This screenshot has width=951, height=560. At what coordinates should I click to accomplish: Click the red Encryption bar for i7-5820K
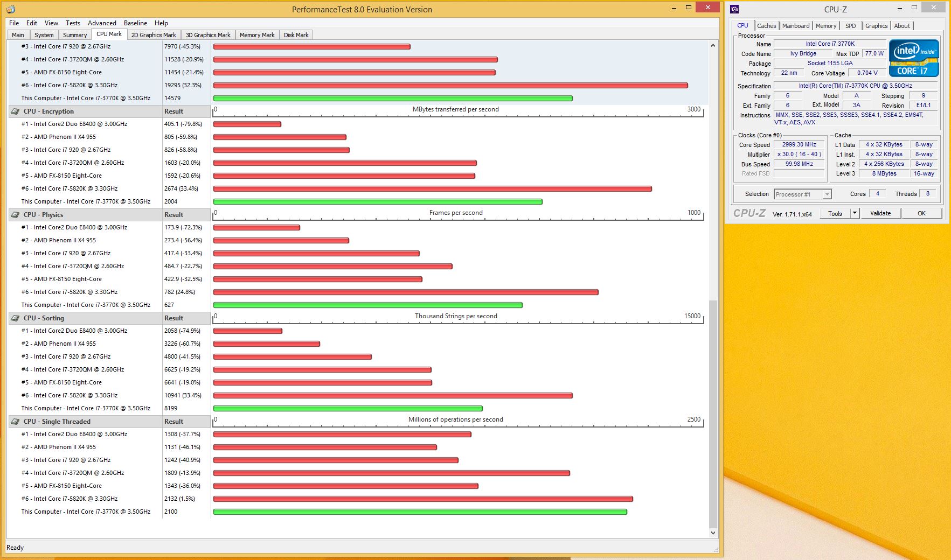[433, 189]
